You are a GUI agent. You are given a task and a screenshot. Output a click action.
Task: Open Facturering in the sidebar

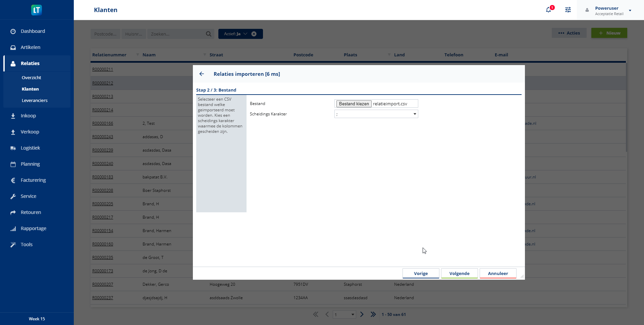click(33, 180)
